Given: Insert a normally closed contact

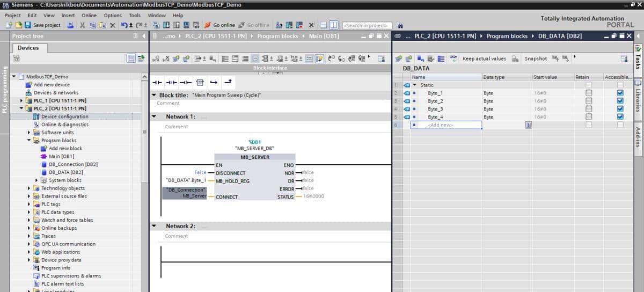Looking at the screenshot, I should [171, 82].
